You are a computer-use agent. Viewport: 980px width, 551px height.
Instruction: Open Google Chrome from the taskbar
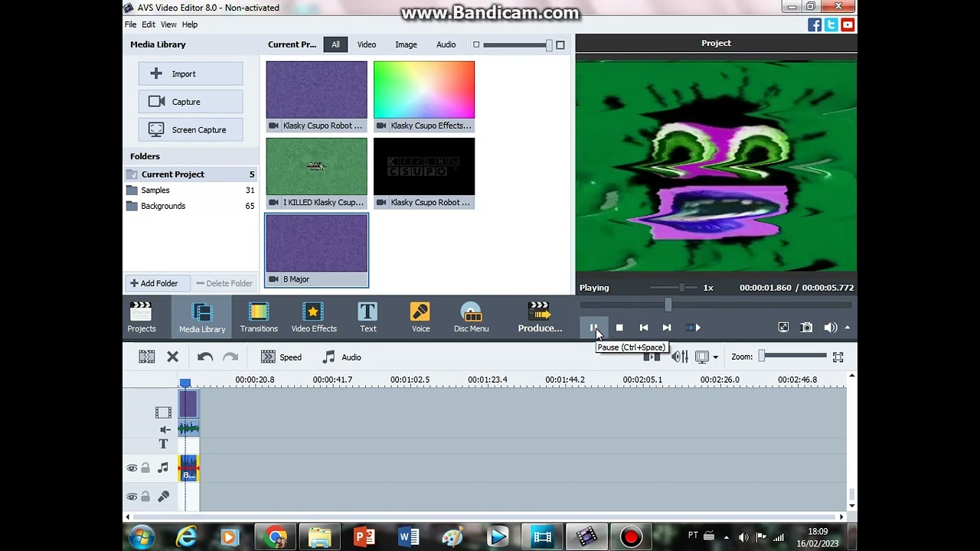[x=276, y=537]
